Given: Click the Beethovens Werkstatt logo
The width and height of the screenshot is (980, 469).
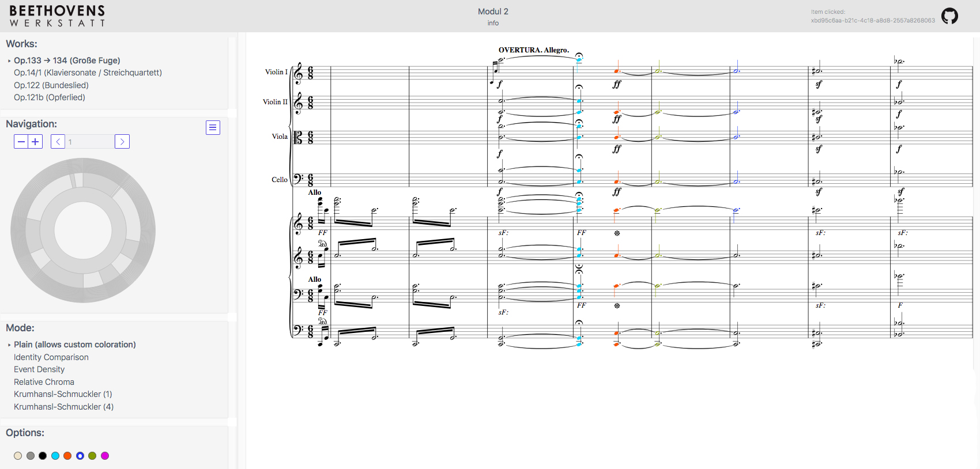Looking at the screenshot, I should click(x=58, y=16).
